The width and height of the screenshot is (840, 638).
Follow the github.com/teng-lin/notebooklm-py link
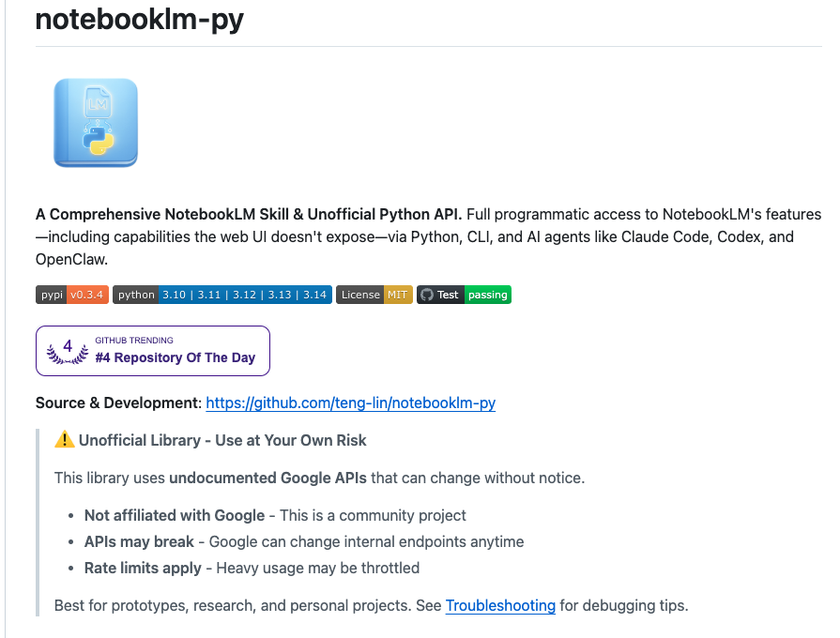click(x=351, y=403)
